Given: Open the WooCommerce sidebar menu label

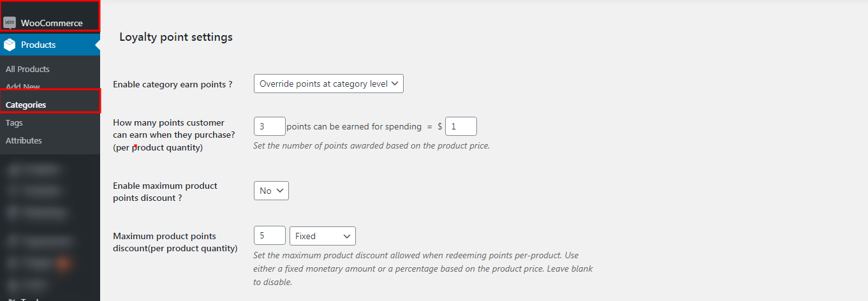Looking at the screenshot, I should point(52,23).
